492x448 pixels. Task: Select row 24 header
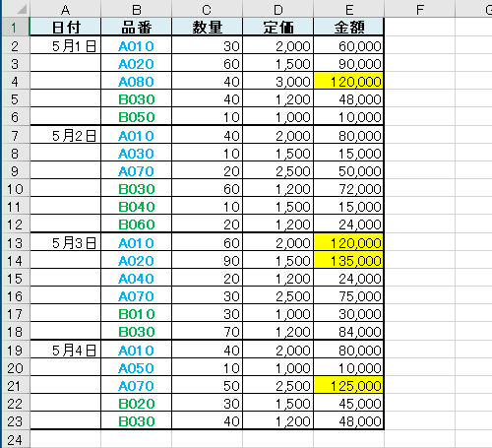click(16, 439)
